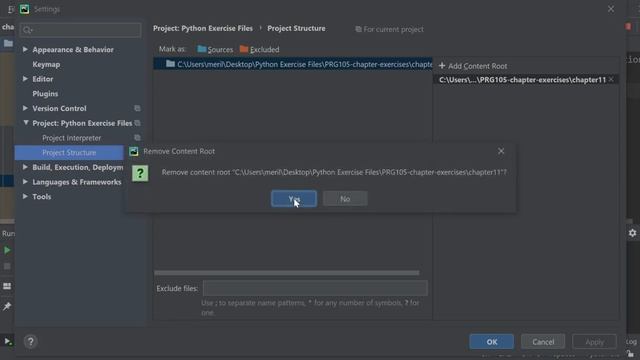Expand the Editor section

(25, 79)
